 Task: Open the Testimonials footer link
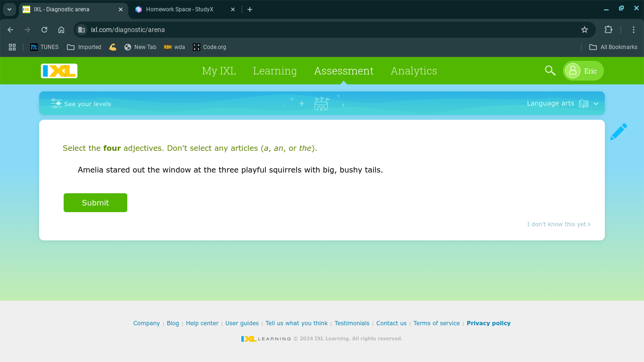[x=352, y=323]
